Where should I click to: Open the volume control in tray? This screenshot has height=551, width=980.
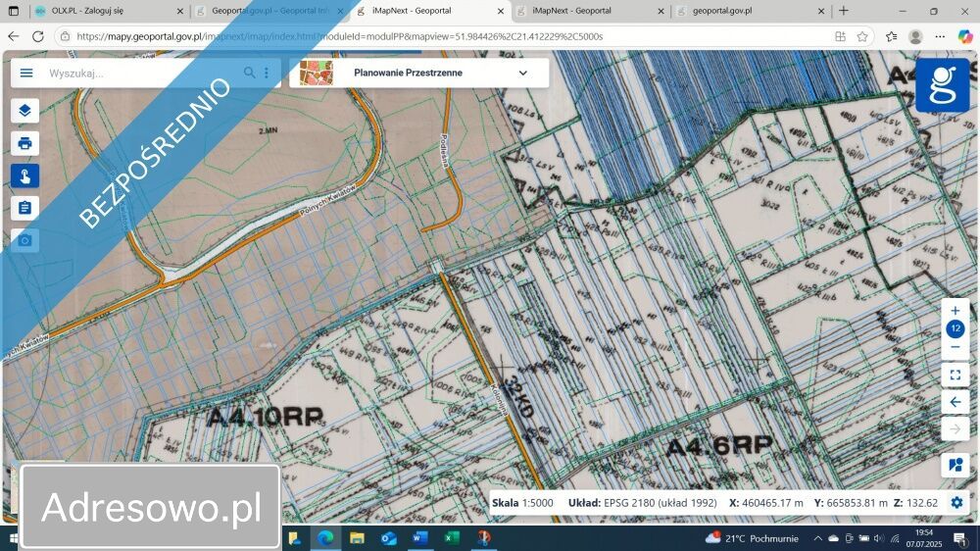pos(879,538)
